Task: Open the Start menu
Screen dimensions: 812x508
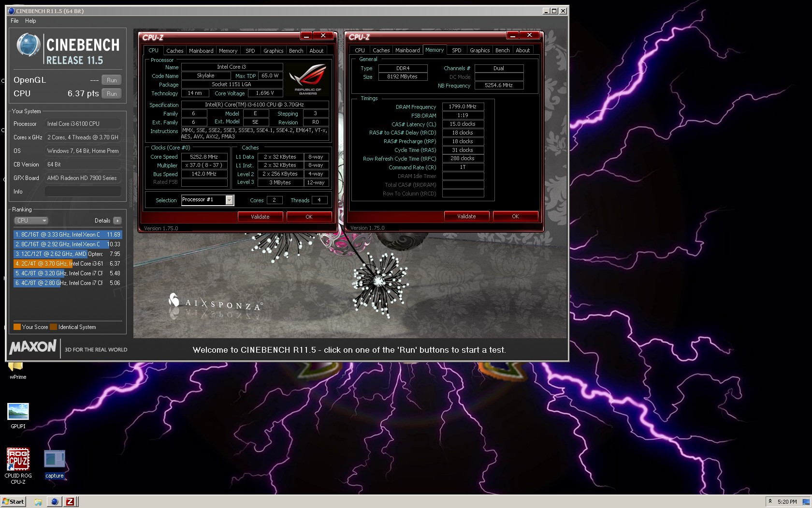Action: pyautogui.click(x=13, y=502)
